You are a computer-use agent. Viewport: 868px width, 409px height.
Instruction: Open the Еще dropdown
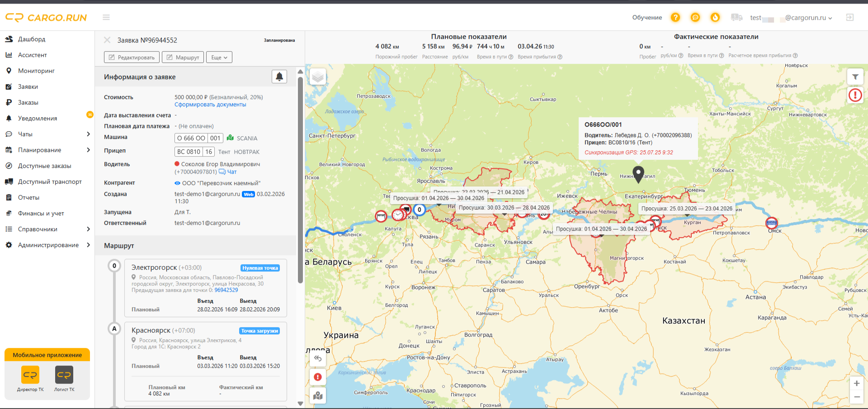pos(219,57)
